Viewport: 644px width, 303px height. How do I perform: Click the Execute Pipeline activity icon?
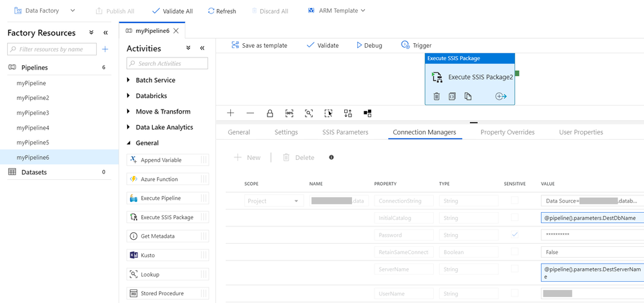133,199
